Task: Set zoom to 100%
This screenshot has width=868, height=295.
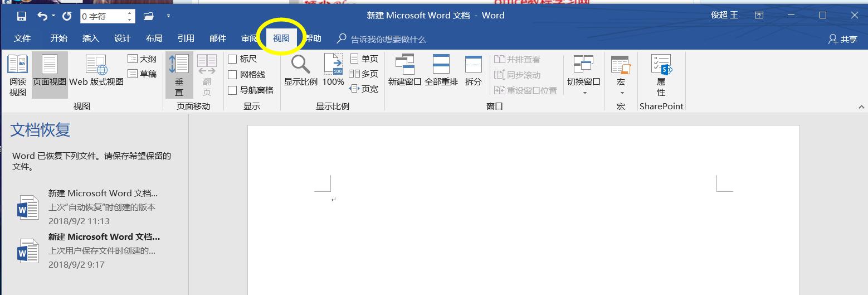Action: pos(333,71)
